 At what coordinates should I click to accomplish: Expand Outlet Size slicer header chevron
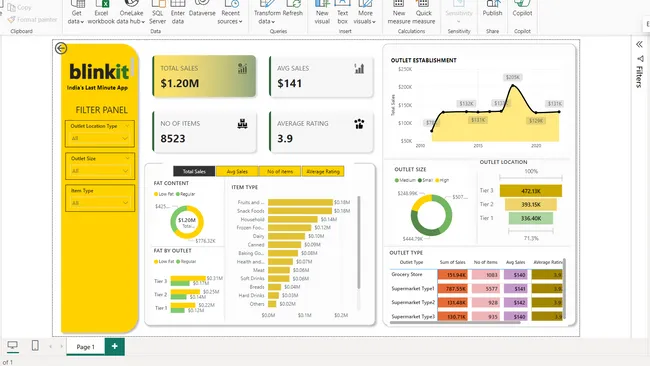coord(127,158)
